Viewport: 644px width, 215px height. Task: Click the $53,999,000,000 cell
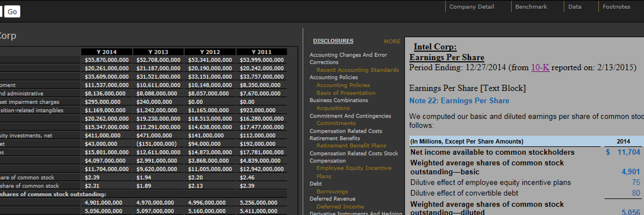262,60
